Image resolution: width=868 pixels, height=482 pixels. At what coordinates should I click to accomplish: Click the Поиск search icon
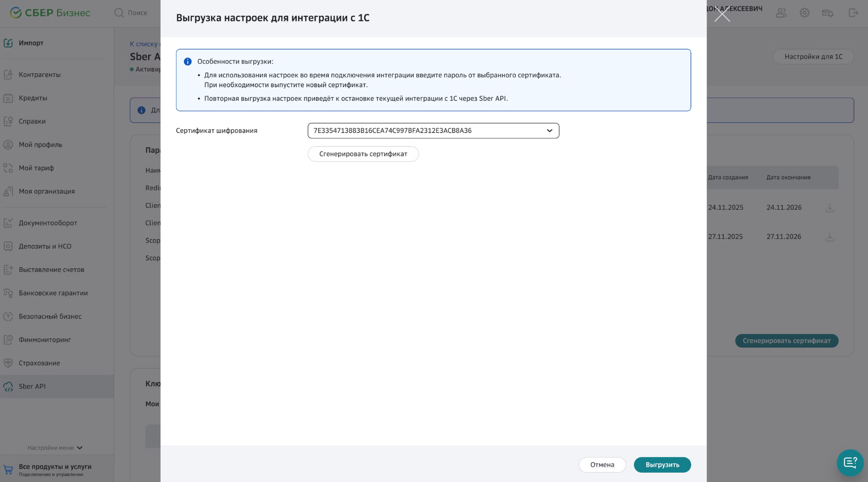pyautogui.click(x=119, y=13)
